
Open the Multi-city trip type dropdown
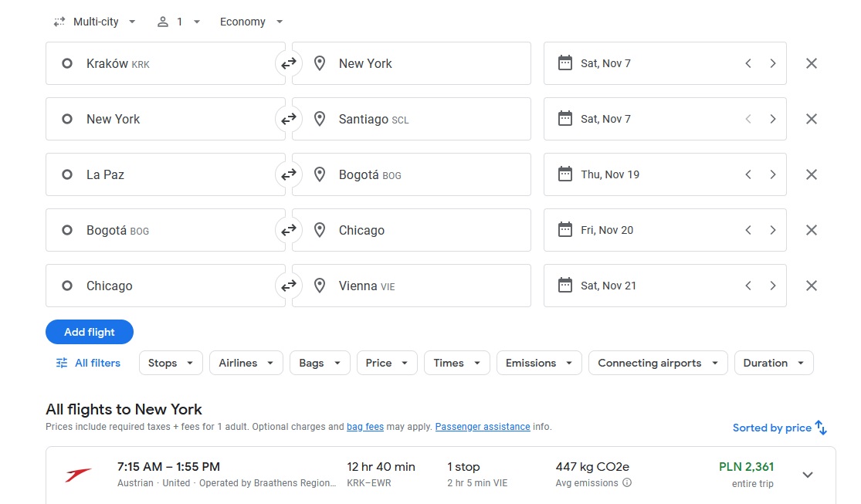click(x=94, y=22)
